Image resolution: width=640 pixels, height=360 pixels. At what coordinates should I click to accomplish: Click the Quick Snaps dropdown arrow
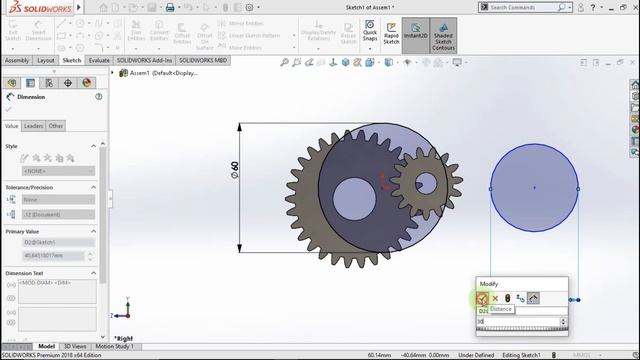tap(370, 49)
